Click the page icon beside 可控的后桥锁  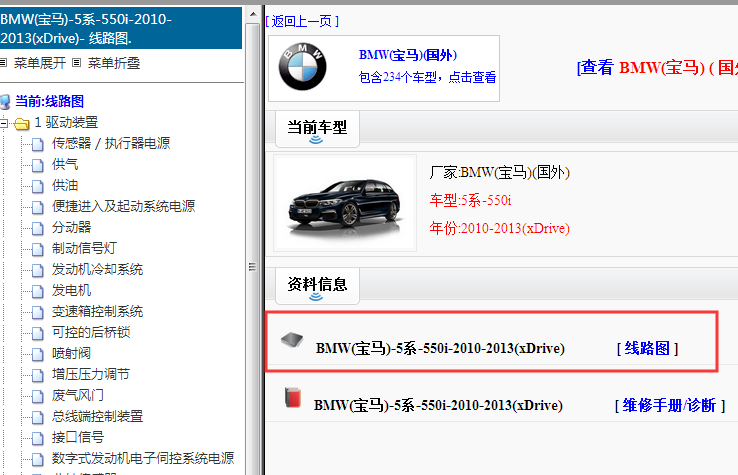pos(38,333)
